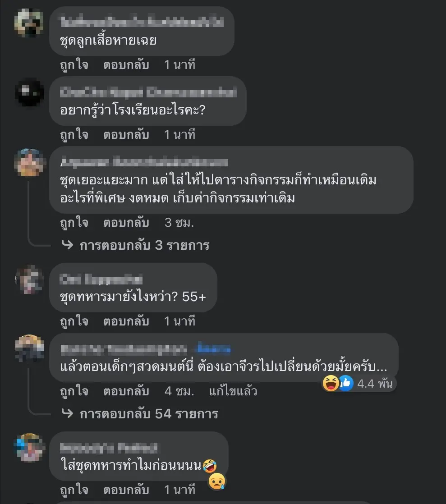Click the blurred commenter name above ใส่ชุดทหารทำไมก่อนนนน
This screenshot has width=446, height=504.
[109, 448]
